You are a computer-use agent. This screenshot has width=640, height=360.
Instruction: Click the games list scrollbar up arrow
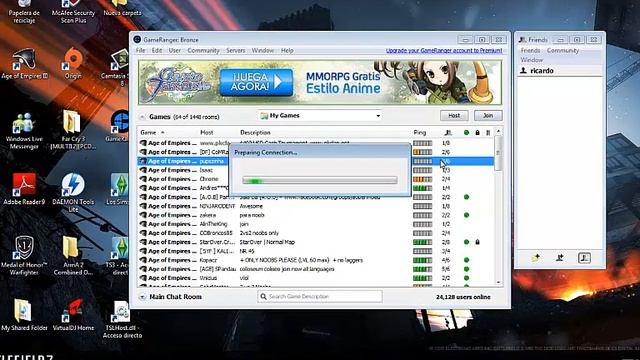click(x=498, y=131)
